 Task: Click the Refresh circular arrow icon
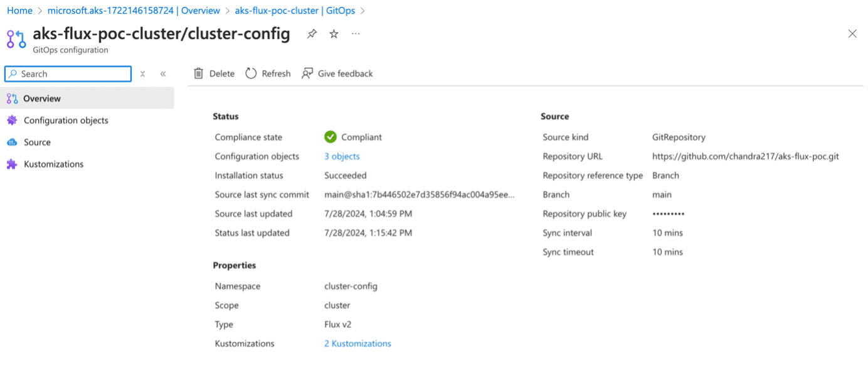coord(251,73)
